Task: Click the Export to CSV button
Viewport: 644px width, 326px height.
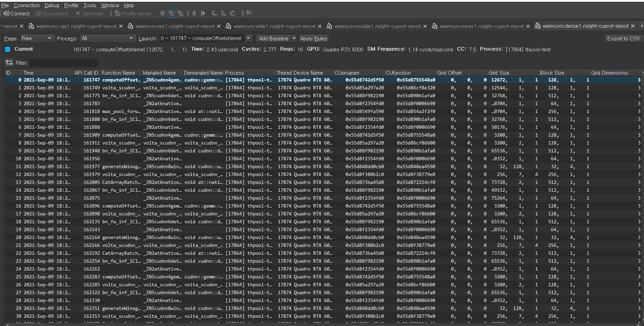Action: [x=623, y=38]
